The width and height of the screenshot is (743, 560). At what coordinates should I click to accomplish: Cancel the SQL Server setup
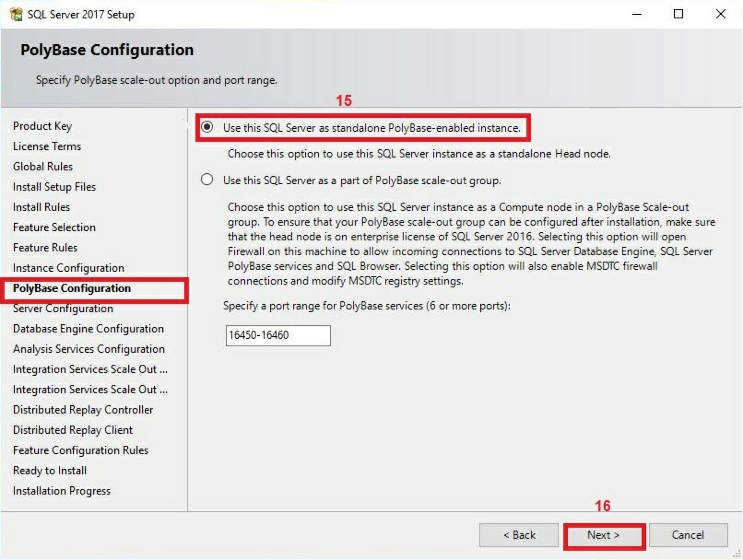[688, 535]
